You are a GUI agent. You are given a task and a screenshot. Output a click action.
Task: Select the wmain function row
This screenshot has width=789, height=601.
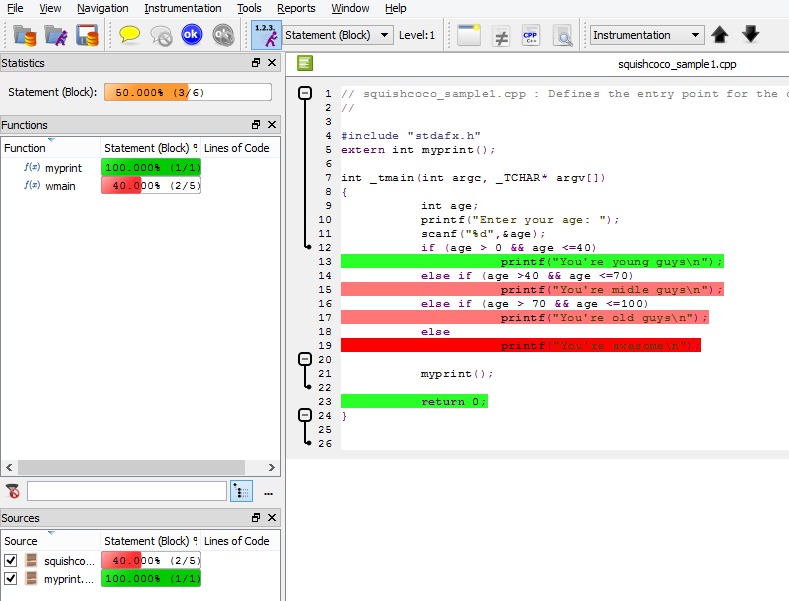61,186
